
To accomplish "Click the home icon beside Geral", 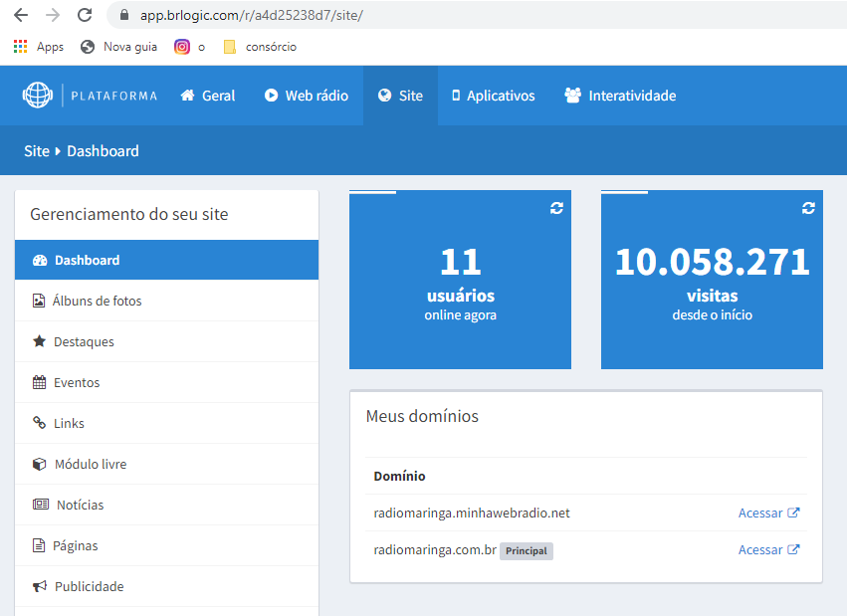I will click(x=187, y=96).
